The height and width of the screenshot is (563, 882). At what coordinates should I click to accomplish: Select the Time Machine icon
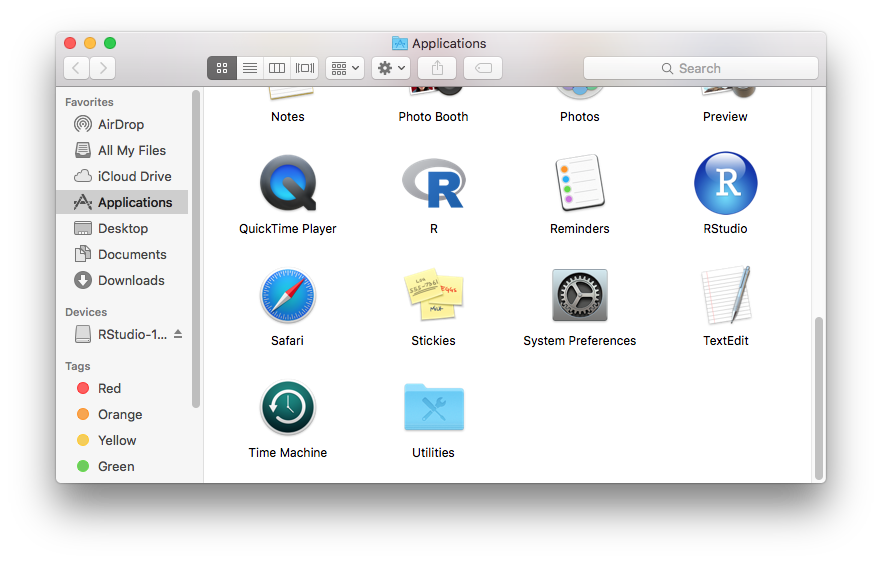tap(288, 408)
